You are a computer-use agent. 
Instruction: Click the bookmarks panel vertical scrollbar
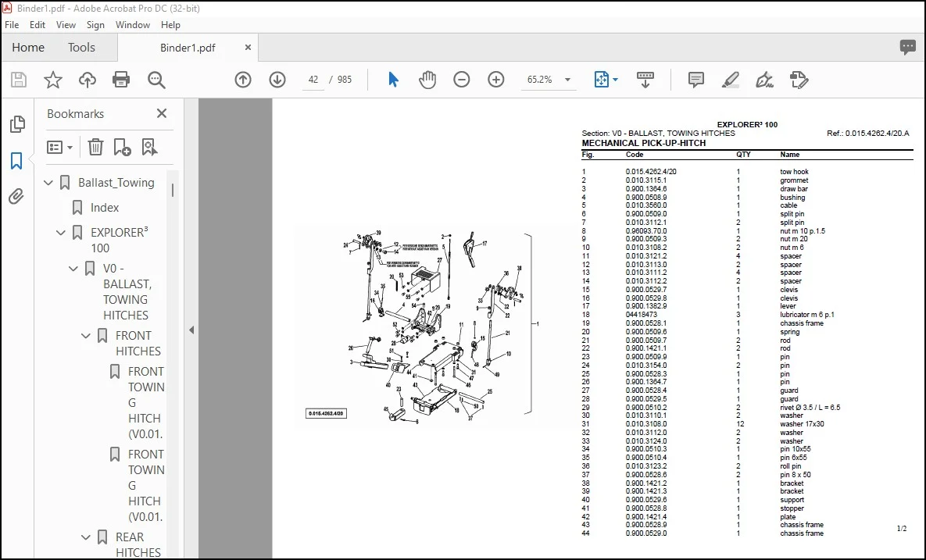pyautogui.click(x=173, y=190)
